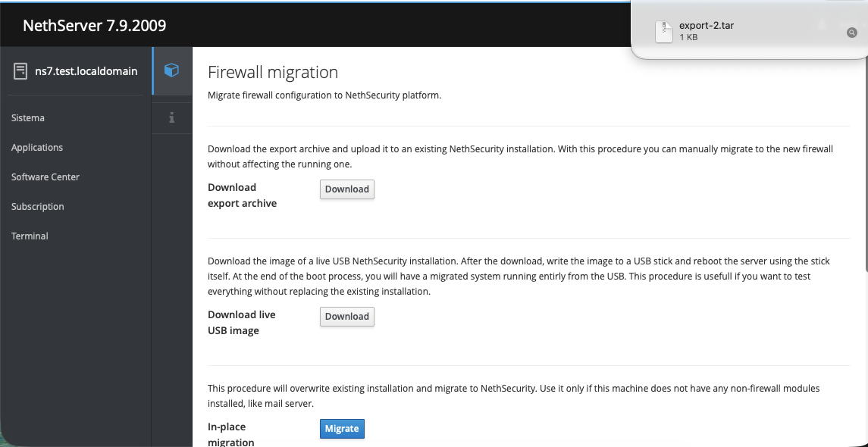This screenshot has width=868, height=447.
Task: Click the In-place migration label
Action: click(x=231, y=434)
